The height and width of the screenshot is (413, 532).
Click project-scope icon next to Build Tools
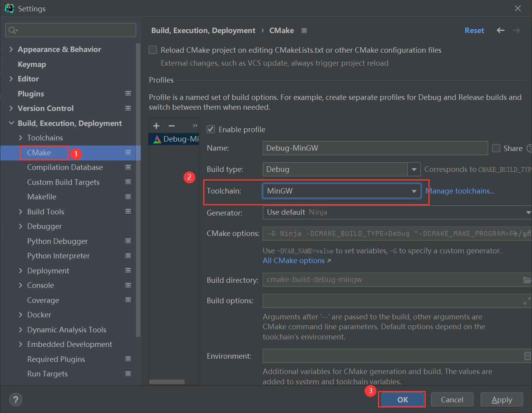128,211
